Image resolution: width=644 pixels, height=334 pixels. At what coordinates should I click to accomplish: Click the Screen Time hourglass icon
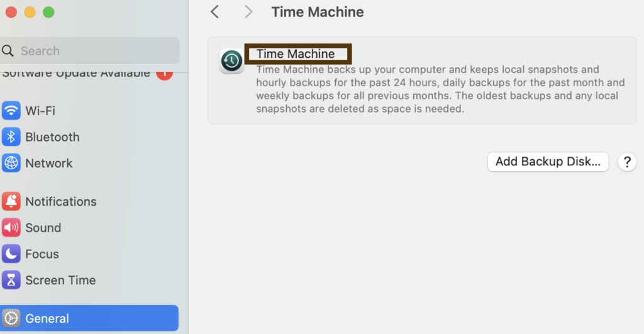click(x=11, y=280)
